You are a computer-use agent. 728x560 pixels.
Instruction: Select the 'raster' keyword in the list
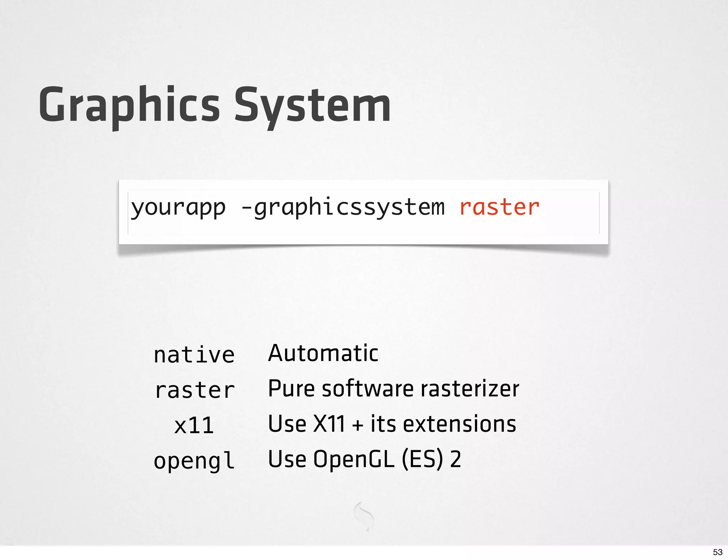[x=195, y=390]
